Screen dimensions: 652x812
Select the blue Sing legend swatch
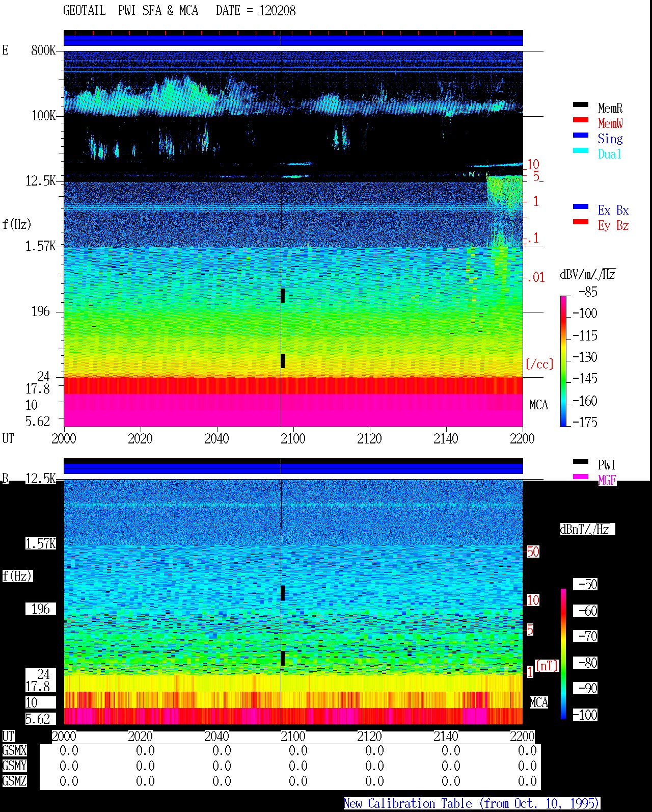point(580,135)
